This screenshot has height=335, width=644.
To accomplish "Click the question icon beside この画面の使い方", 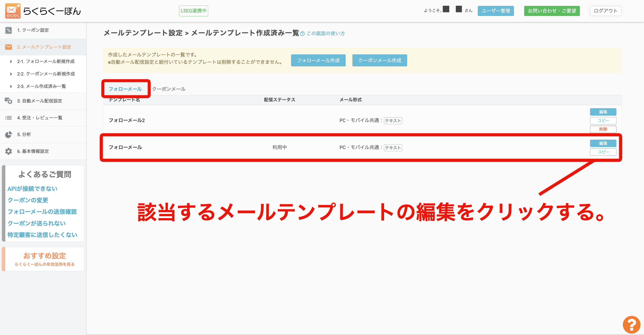I will point(302,34).
